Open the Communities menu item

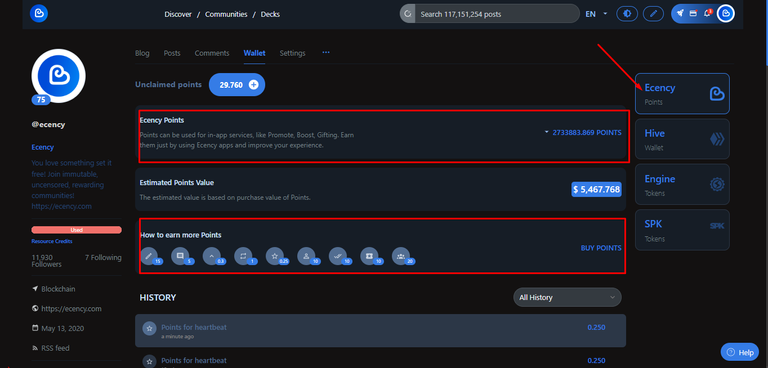226,14
